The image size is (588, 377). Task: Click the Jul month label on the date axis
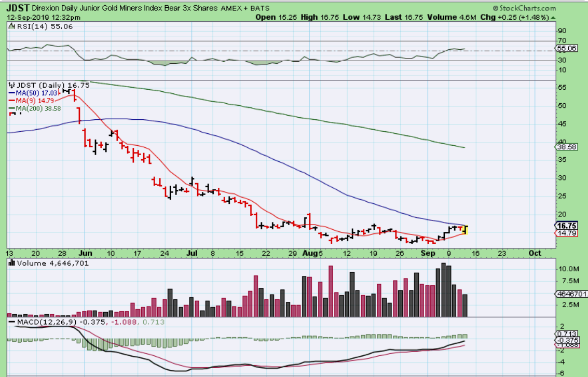click(x=192, y=253)
